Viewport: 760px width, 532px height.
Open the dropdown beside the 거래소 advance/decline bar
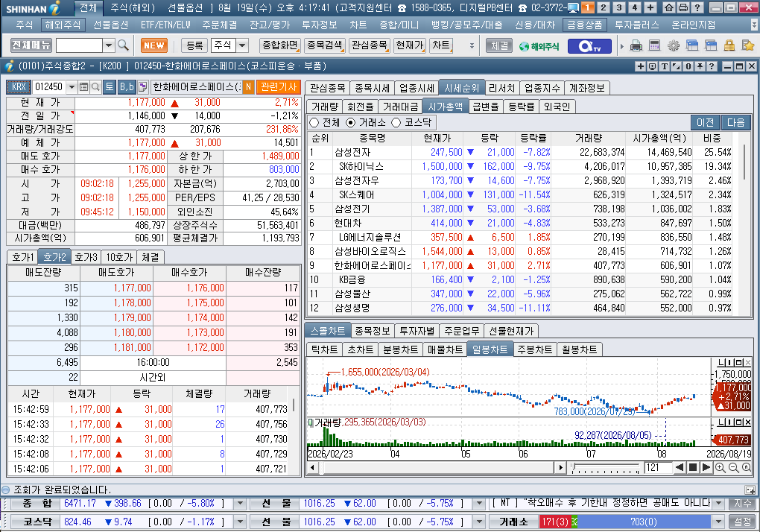719,522
